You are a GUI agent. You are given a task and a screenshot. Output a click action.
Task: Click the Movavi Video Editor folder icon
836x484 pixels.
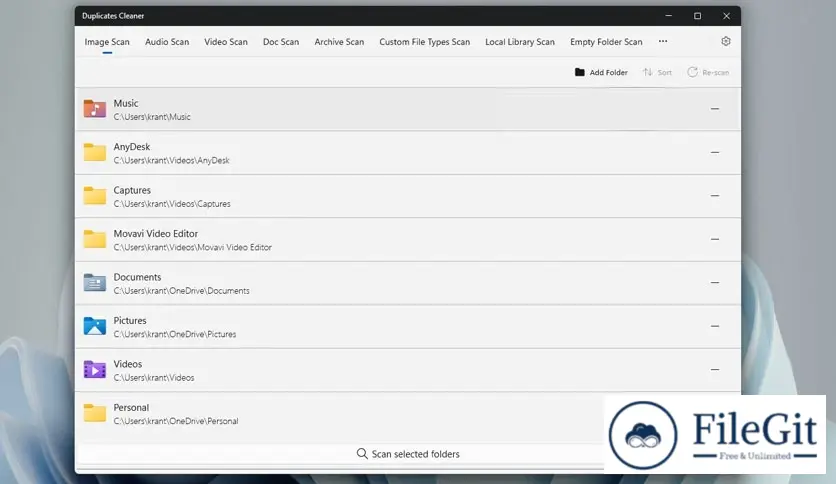pos(94,239)
